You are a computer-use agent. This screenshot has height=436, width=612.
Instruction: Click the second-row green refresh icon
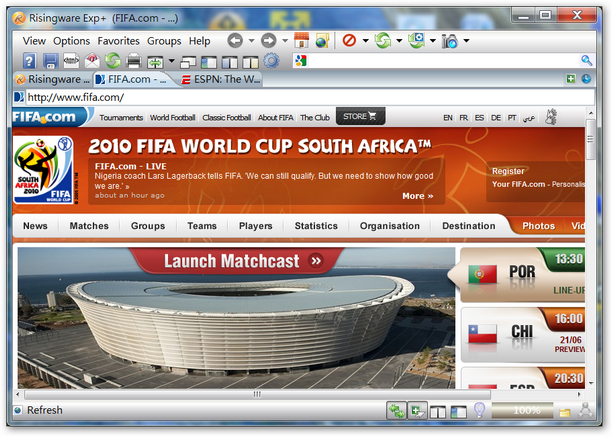[x=113, y=61]
